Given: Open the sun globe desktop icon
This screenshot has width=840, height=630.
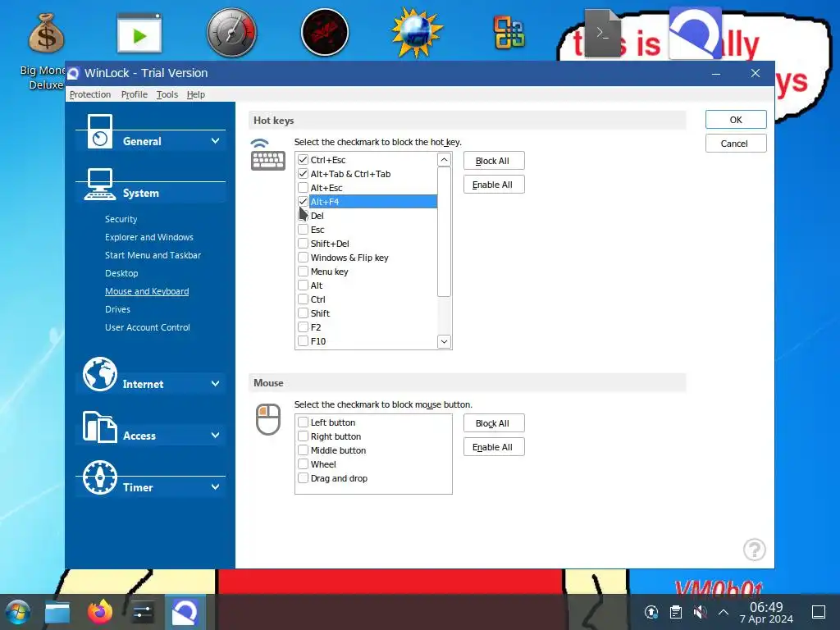Looking at the screenshot, I should pyautogui.click(x=417, y=33).
